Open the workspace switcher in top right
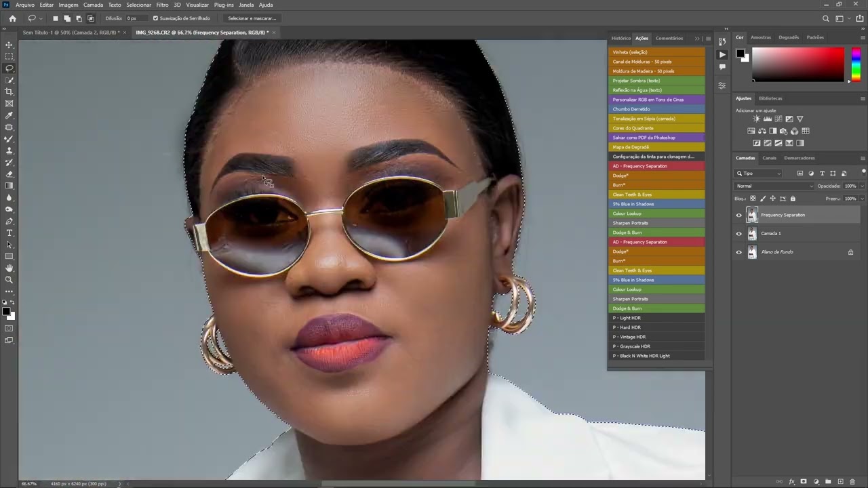 point(842,18)
